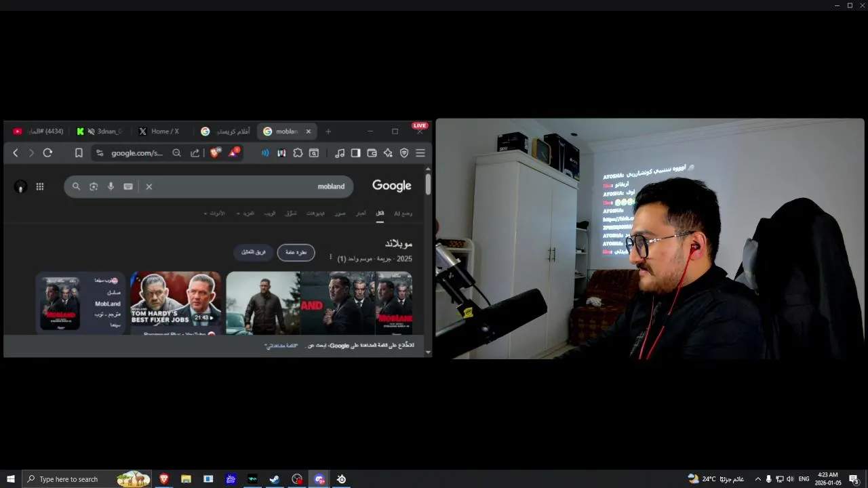The image size is (868, 488).
Task: Open the extensions puzzle icon
Action: click(x=298, y=153)
